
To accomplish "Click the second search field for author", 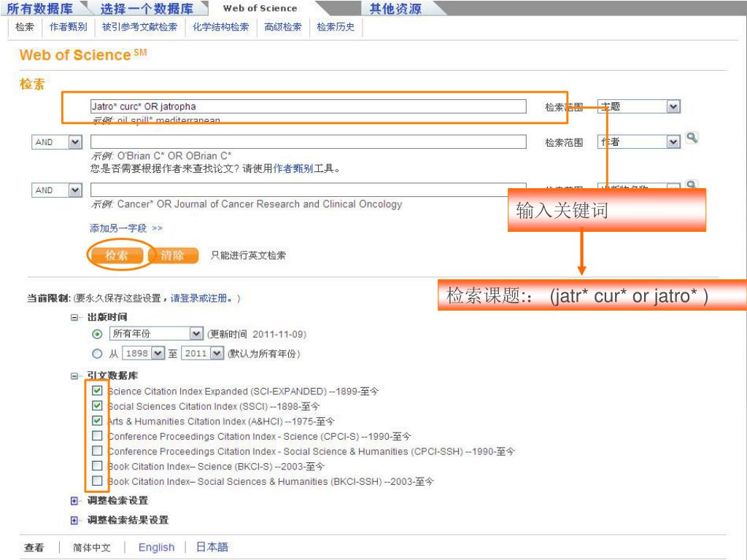I will pos(309,141).
